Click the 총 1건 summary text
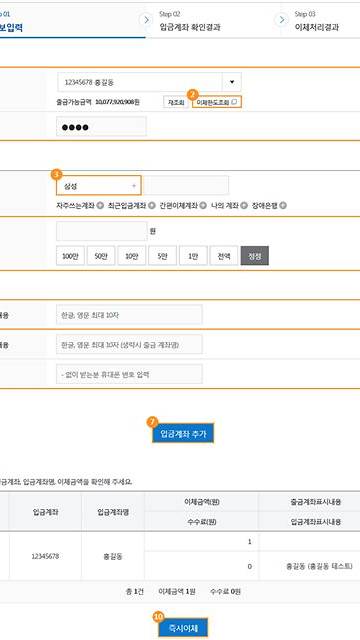The height and width of the screenshot is (640, 360). click(135, 591)
